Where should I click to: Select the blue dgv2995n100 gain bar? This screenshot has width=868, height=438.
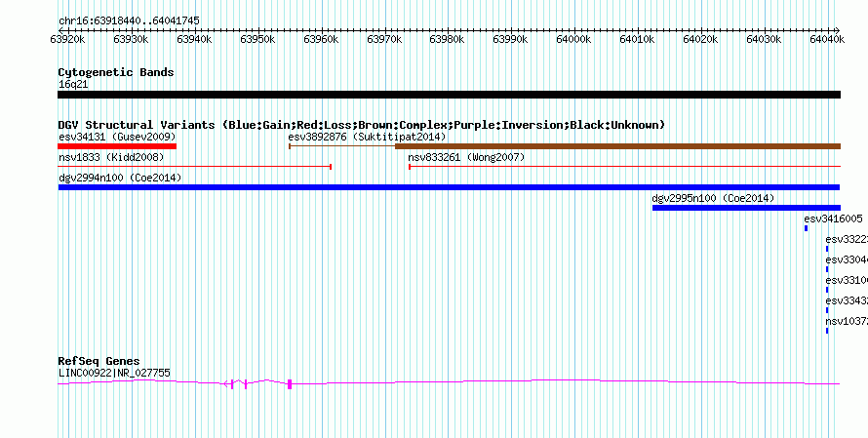[x=746, y=208]
